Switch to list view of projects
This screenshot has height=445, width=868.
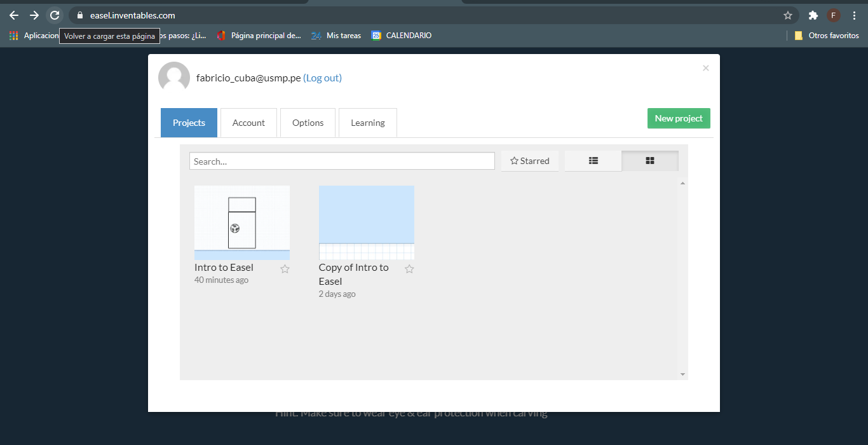pyautogui.click(x=593, y=161)
